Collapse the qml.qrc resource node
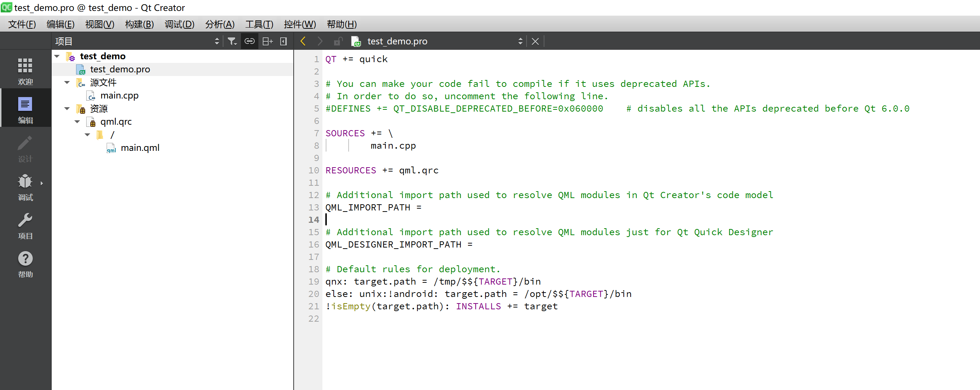Viewport: 980px width, 390px height. tap(77, 122)
